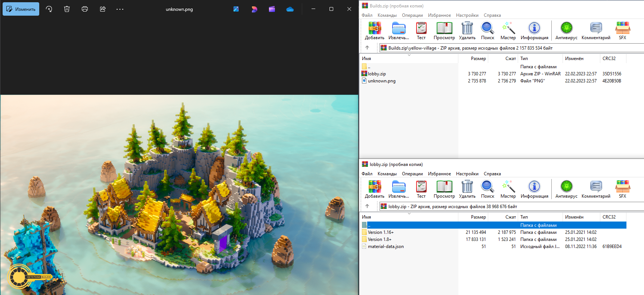The width and height of the screenshot is (644, 295).
Task: Click Извлечь icon in lobby.zip window
Action: click(399, 189)
